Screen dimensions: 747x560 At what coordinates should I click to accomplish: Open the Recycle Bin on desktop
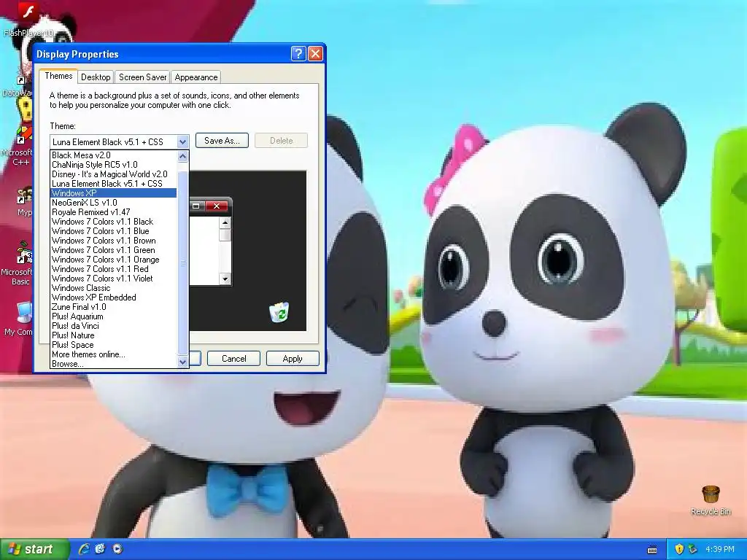tap(711, 500)
